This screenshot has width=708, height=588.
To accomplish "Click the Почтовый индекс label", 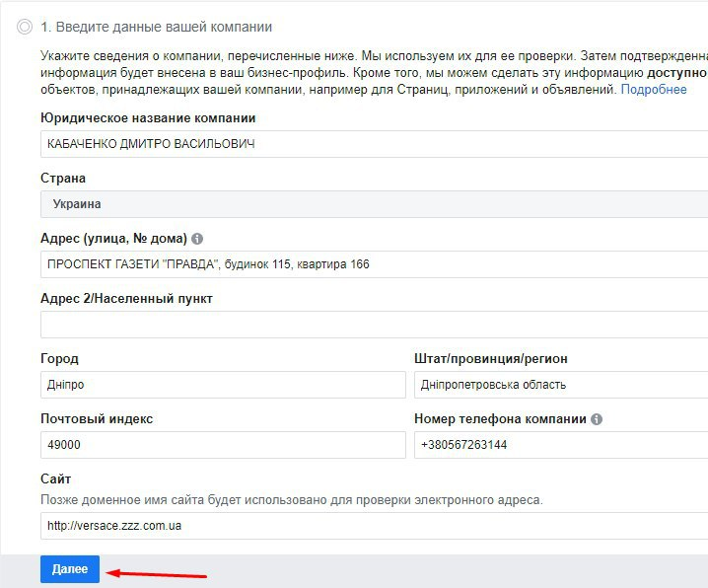I will click(x=97, y=419).
